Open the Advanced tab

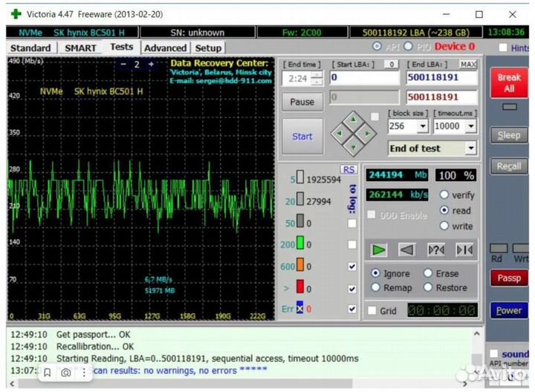click(165, 48)
